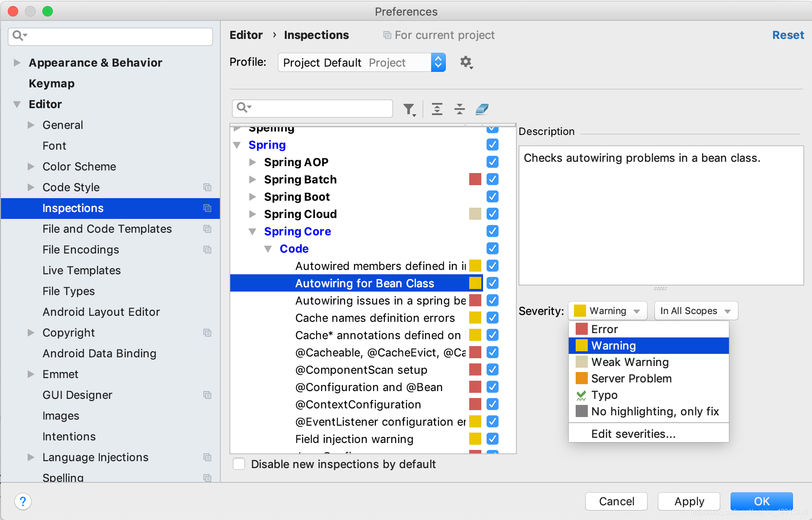Open the profile gear settings icon
Viewport: 812px width, 520px height.
click(x=466, y=62)
